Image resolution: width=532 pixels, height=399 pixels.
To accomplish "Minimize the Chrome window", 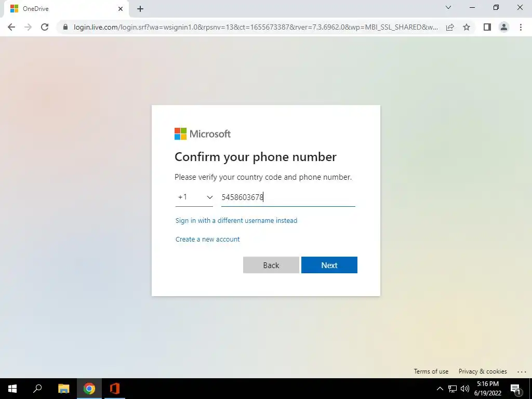I will coord(472,7).
